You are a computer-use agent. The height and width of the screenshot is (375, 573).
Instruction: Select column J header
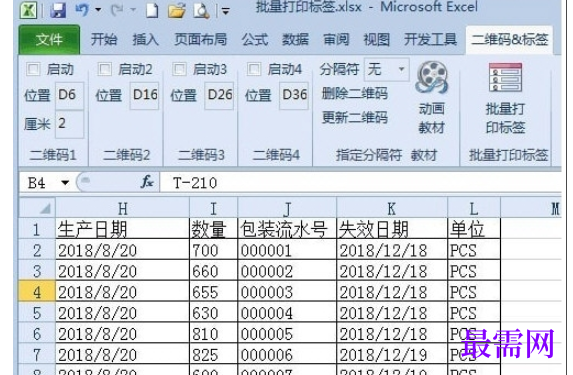pos(287,208)
